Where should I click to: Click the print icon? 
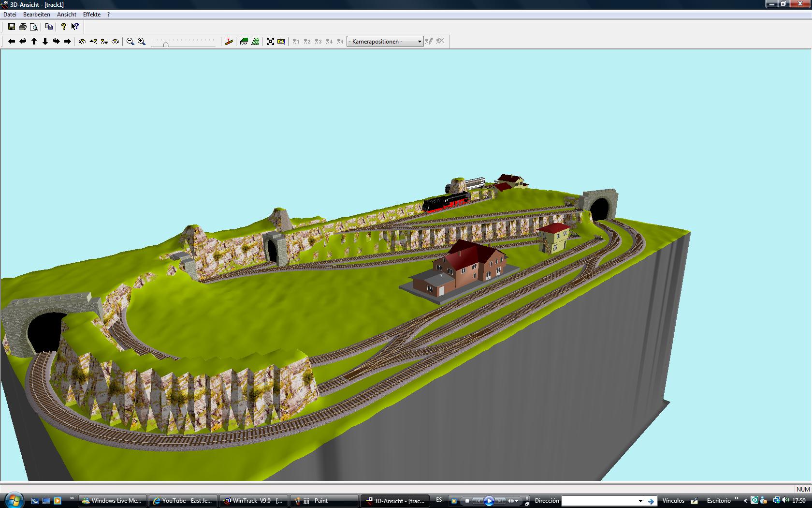[x=22, y=27]
